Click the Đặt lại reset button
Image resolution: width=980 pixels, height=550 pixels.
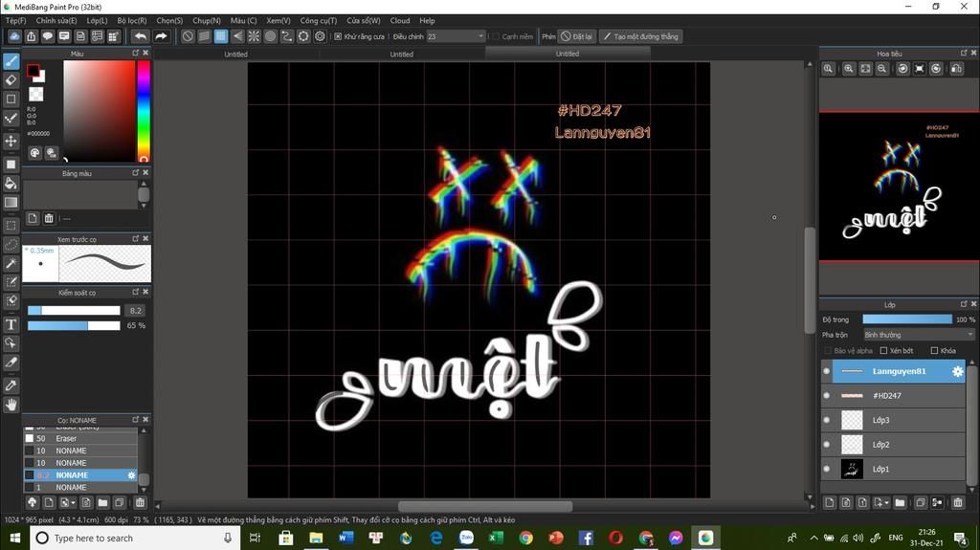(x=576, y=36)
